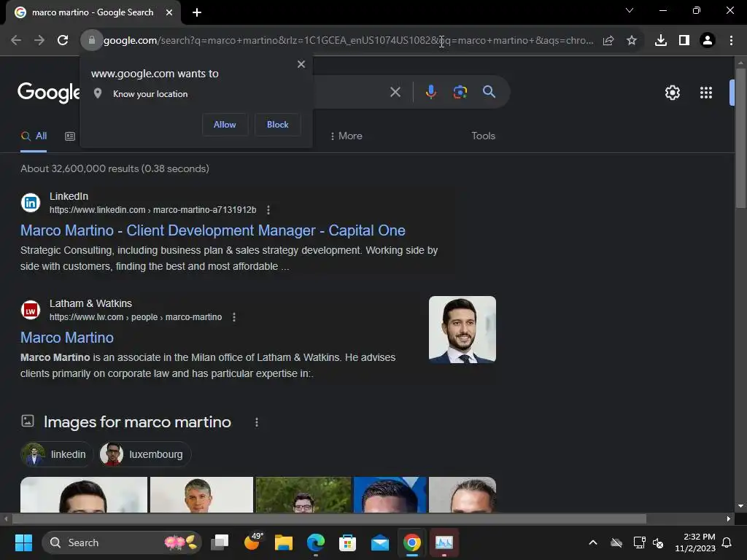Open the Images for marco martino heading
747x560 pixels.
(137, 422)
